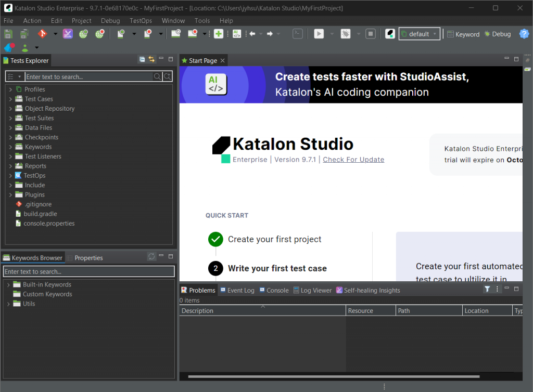Click link with editor arrows icon

click(x=151, y=59)
